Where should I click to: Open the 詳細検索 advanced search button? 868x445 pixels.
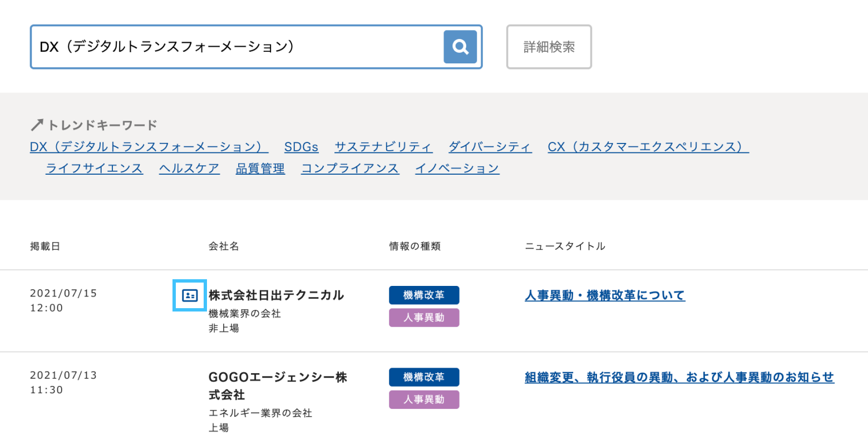tap(549, 47)
